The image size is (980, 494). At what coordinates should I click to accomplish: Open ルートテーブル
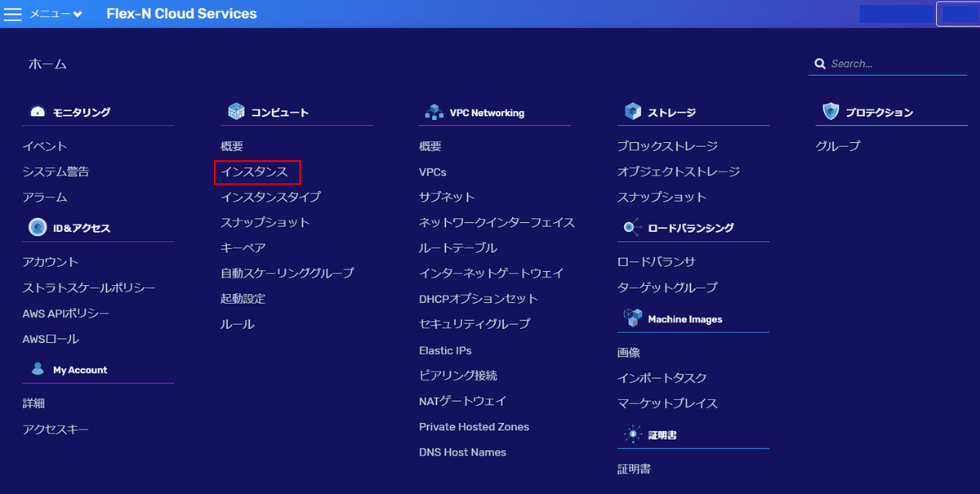point(458,247)
